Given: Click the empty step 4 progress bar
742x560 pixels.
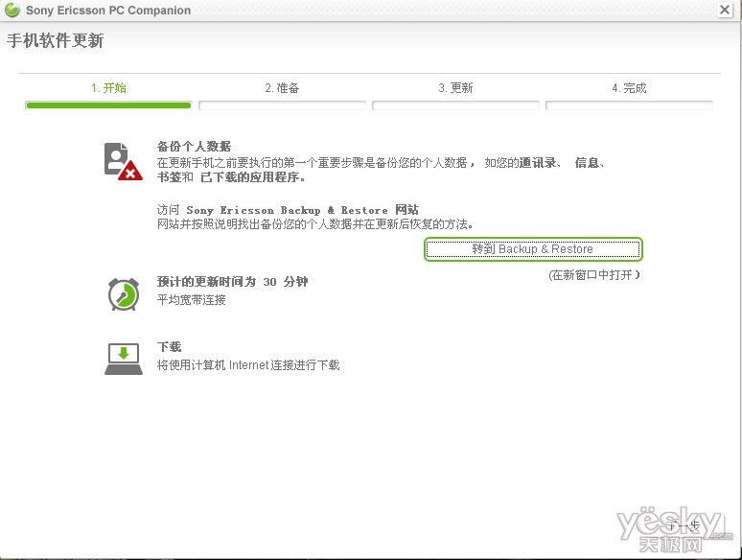Looking at the screenshot, I should (629, 105).
